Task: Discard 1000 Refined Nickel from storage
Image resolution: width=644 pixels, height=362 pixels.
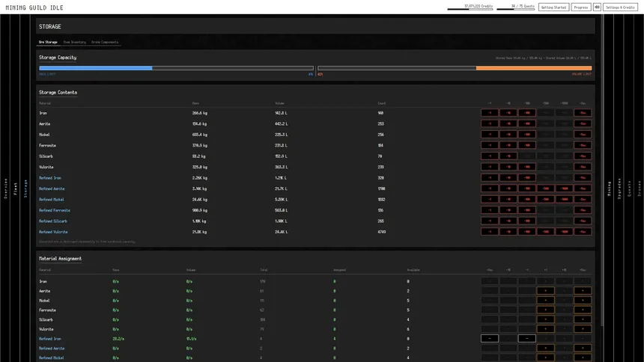Action: pos(565,200)
